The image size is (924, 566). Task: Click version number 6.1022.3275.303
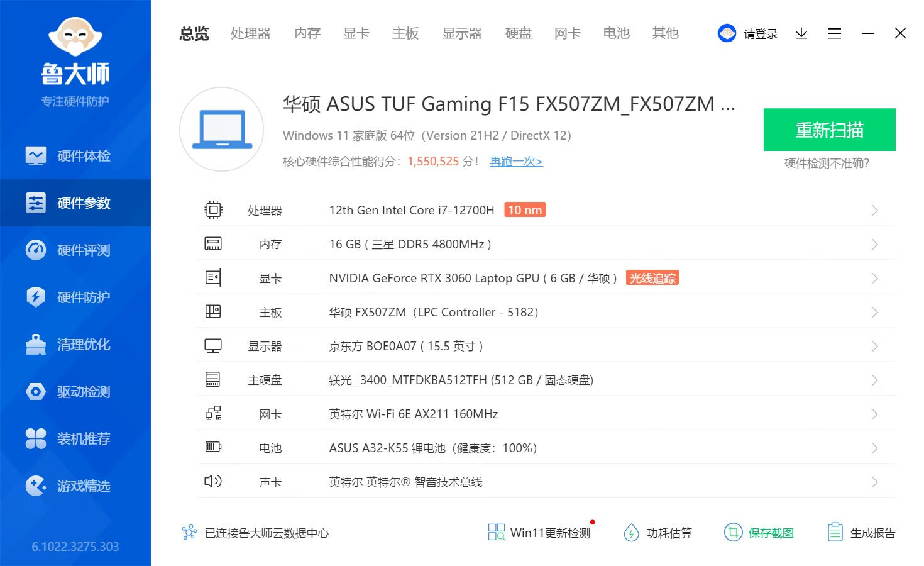[x=75, y=547]
